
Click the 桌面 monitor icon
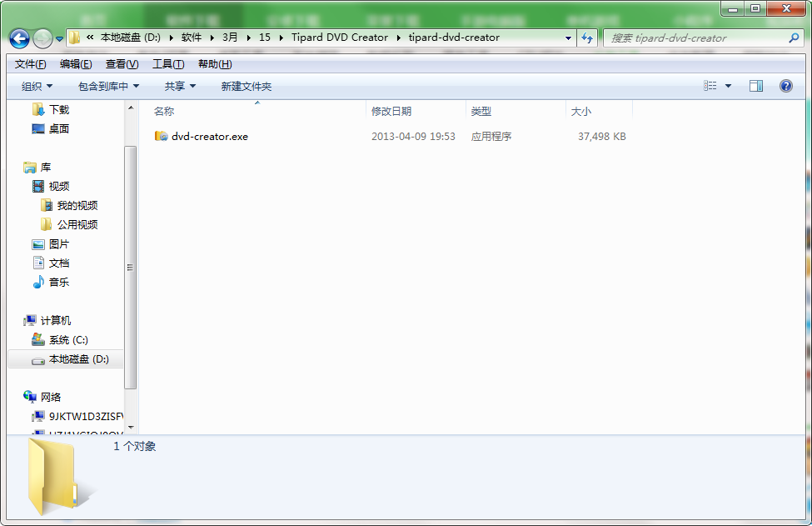37,129
